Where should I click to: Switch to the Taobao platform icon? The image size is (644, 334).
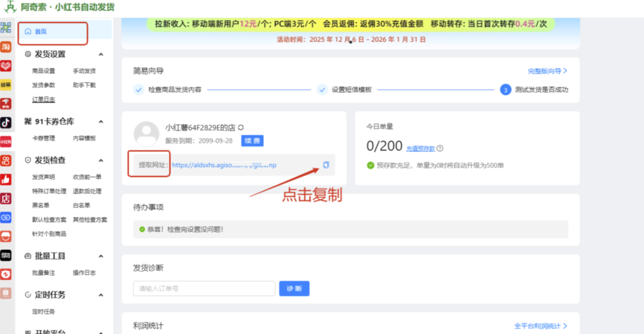pos(6,47)
